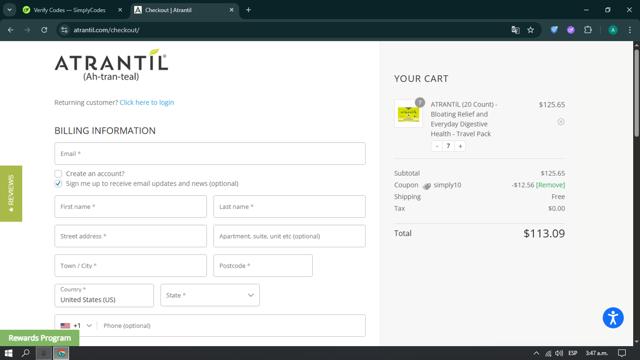Screen dimensions: 640x360
Task: Click the ESP language indicator
Action: [573, 353]
